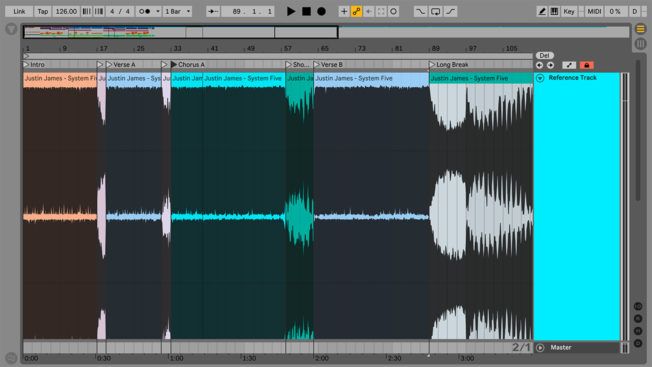Click the Arrangement Record button

[x=321, y=11]
